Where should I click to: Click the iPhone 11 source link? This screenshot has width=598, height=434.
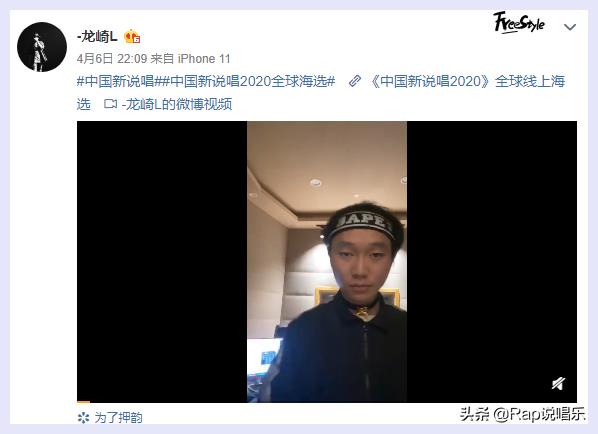[x=204, y=59]
